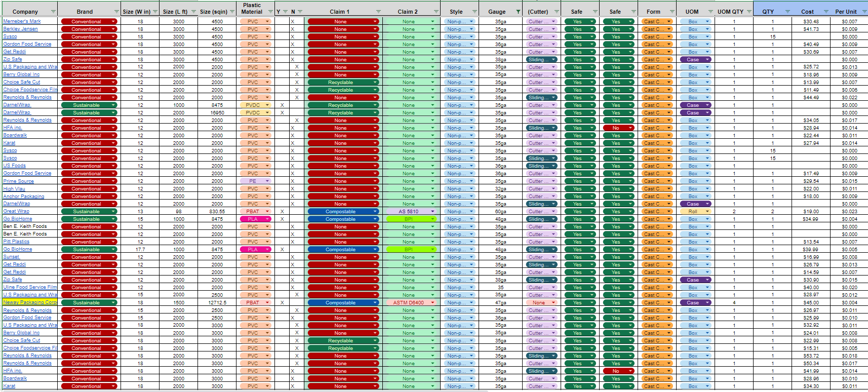Expand the AS 5810 claim dropdown
The height and width of the screenshot is (392, 868).
[x=432, y=212]
